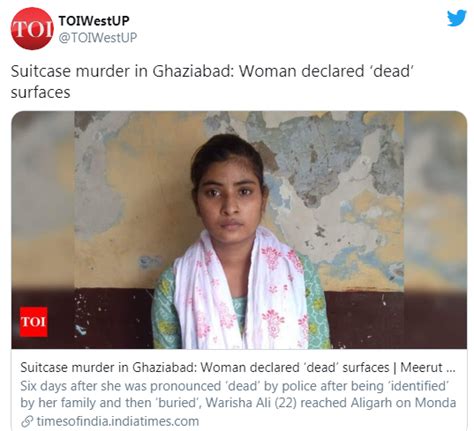Viewport: 474px width, 431px height.
Task: Click 'reached Aligarh on Monda' text in description
Action: (378, 403)
